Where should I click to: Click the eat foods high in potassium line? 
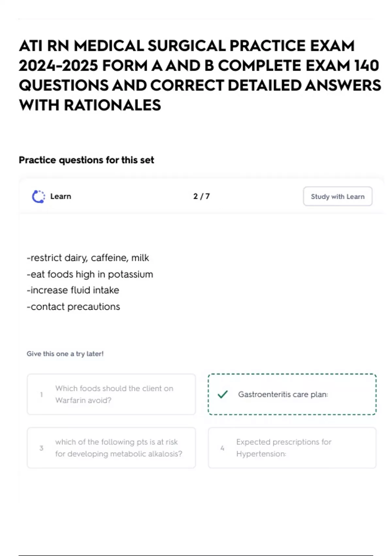90,274
